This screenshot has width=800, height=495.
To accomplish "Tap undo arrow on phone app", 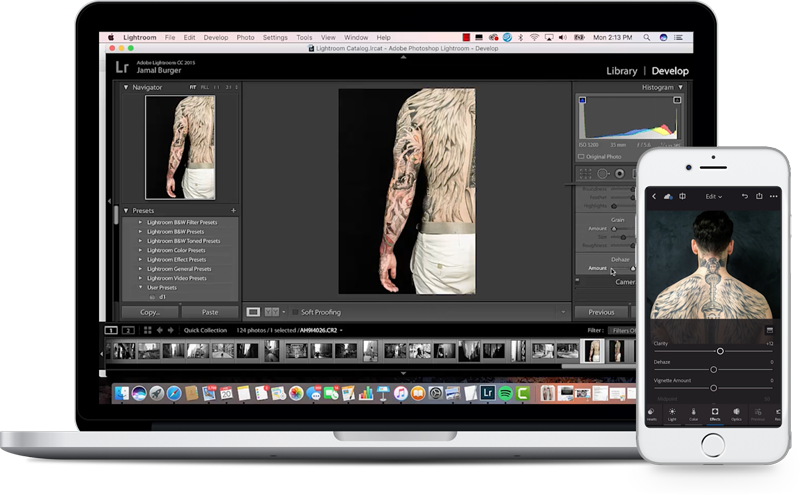I will pos(744,196).
